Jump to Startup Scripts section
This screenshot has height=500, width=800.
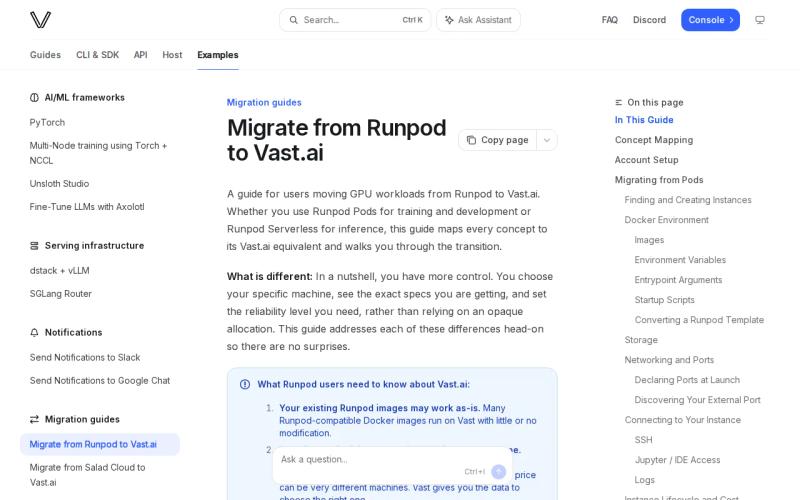point(664,300)
